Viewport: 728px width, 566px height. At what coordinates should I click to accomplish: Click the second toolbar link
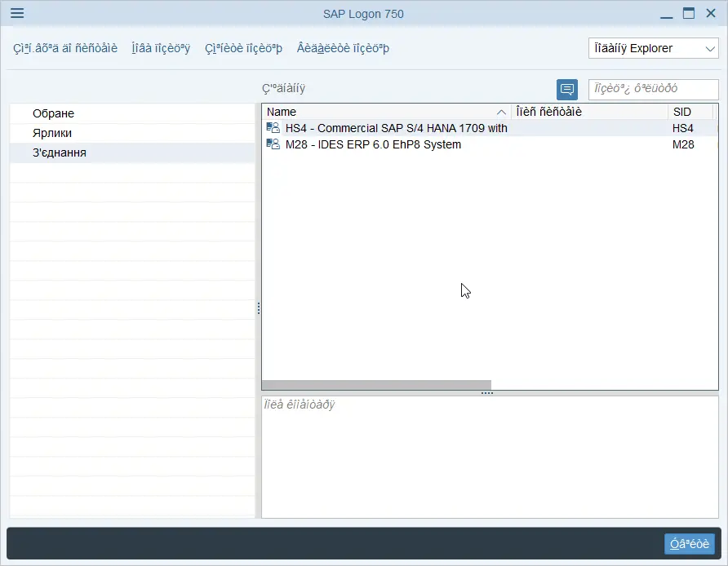tap(161, 48)
